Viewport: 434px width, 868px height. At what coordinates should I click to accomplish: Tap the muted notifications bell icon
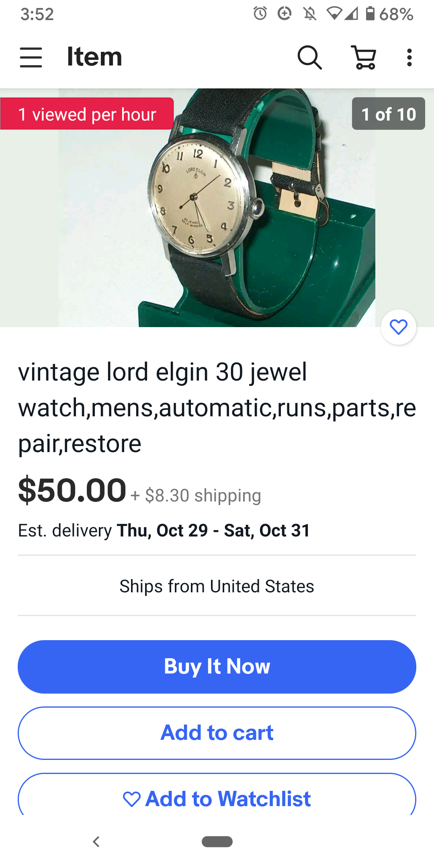point(310,14)
